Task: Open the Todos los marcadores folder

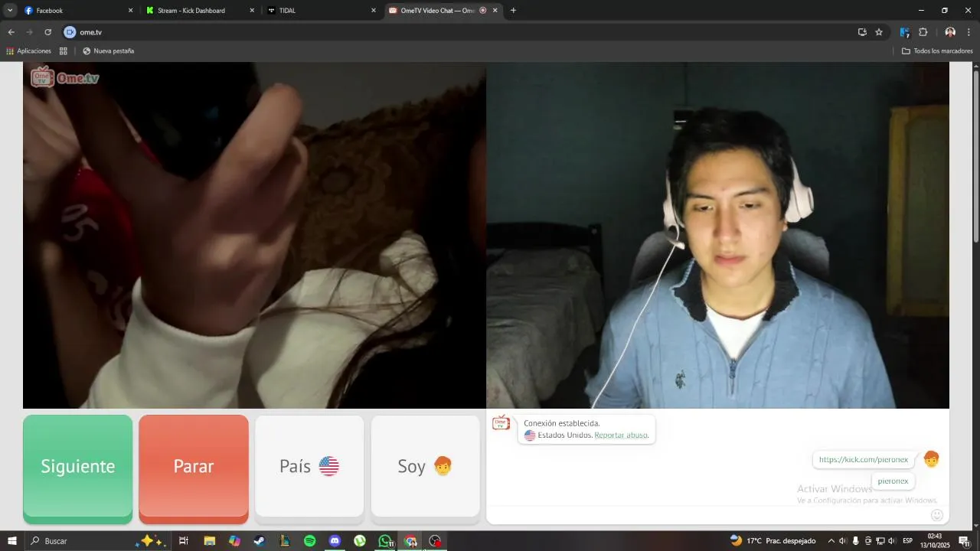Action: (x=937, y=51)
